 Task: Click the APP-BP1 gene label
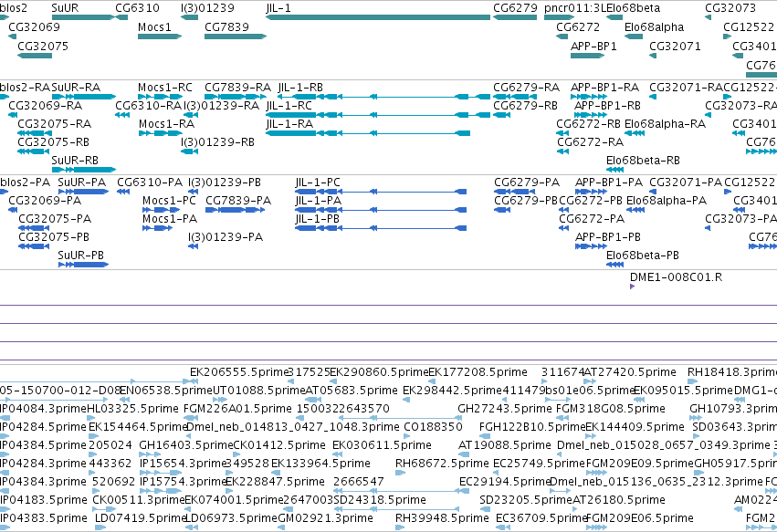point(593,46)
